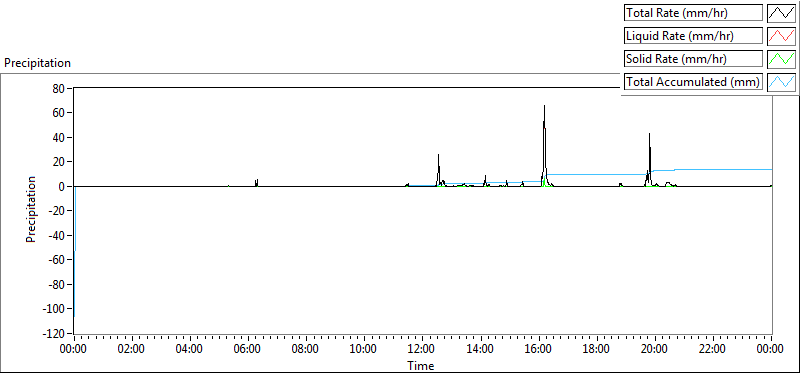
Task: Click the 02:00 time axis label
Action: pyautogui.click(x=132, y=350)
